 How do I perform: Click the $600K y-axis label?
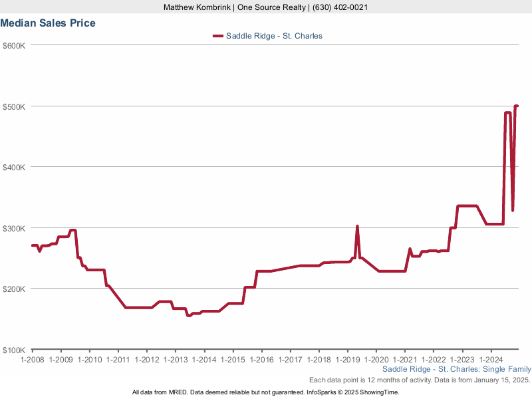tap(14, 45)
